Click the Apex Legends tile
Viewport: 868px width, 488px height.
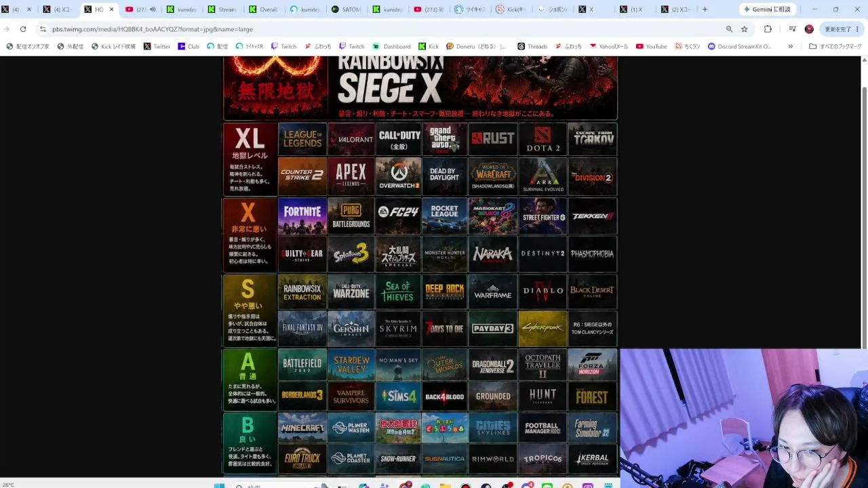tap(351, 176)
